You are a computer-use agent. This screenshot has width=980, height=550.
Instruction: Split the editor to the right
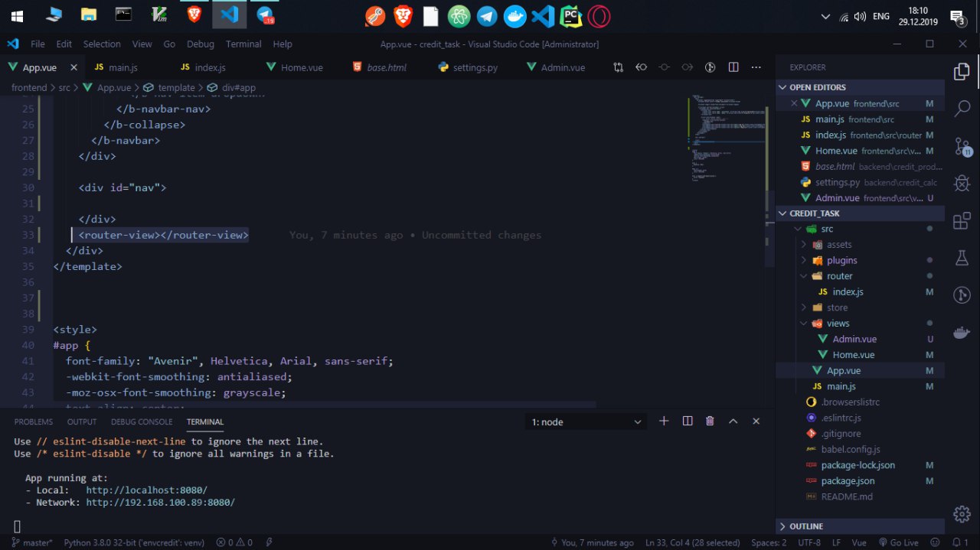[x=733, y=67]
